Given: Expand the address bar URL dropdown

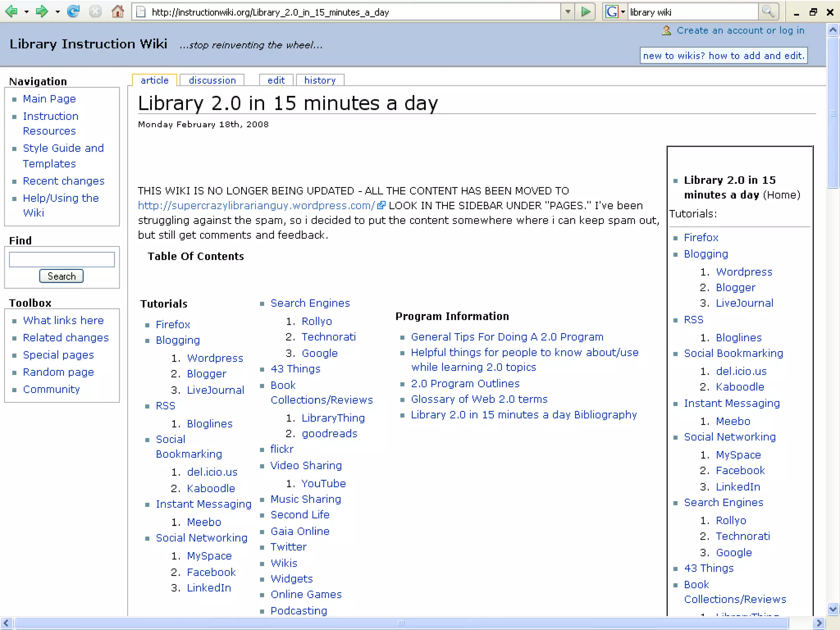Looking at the screenshot, I should [568, 11].
